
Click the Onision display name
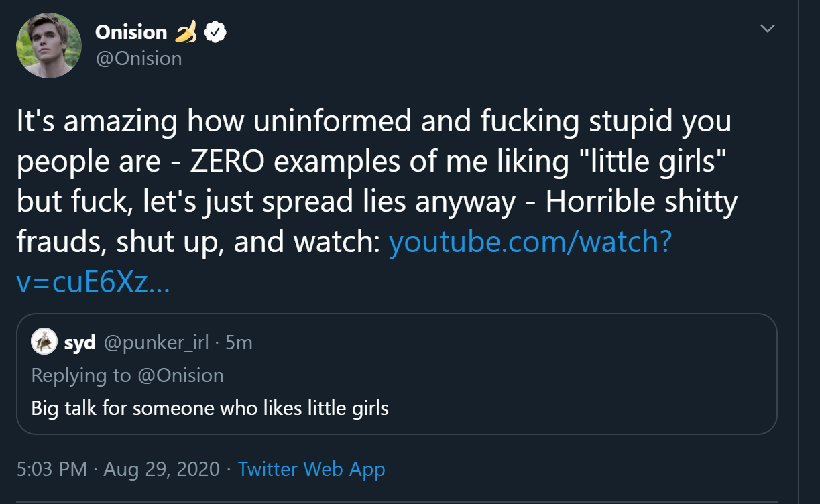click(131, 31)
